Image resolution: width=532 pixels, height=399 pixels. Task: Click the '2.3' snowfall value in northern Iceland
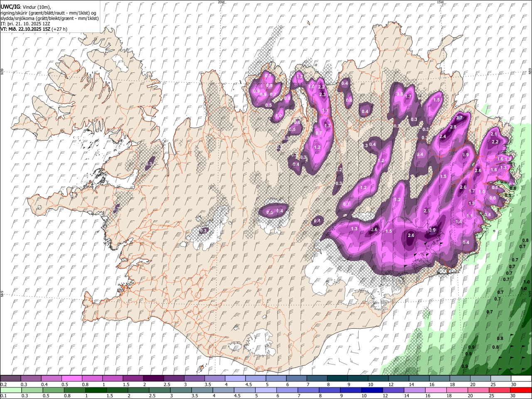pyautogui.click(x=323, y=94)
